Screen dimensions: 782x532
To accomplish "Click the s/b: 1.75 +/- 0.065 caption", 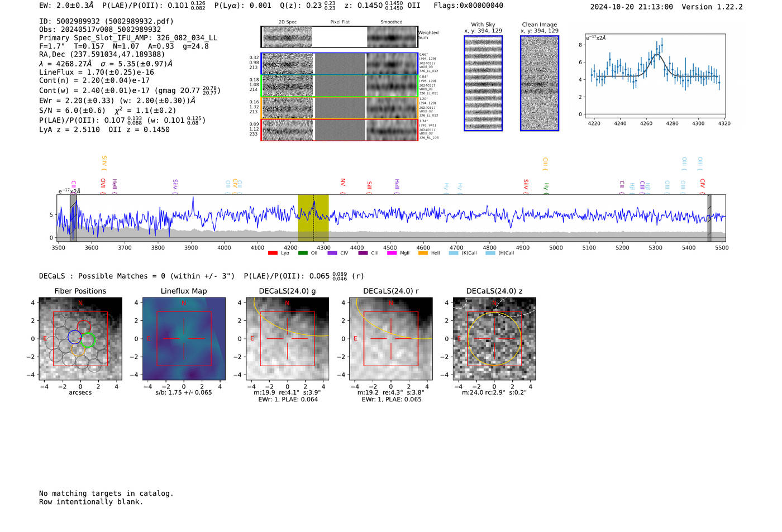I will click(184, 392).
